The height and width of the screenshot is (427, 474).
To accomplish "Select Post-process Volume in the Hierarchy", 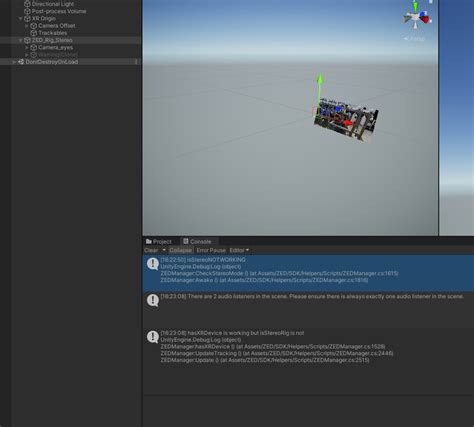I will tap(59, 11).
